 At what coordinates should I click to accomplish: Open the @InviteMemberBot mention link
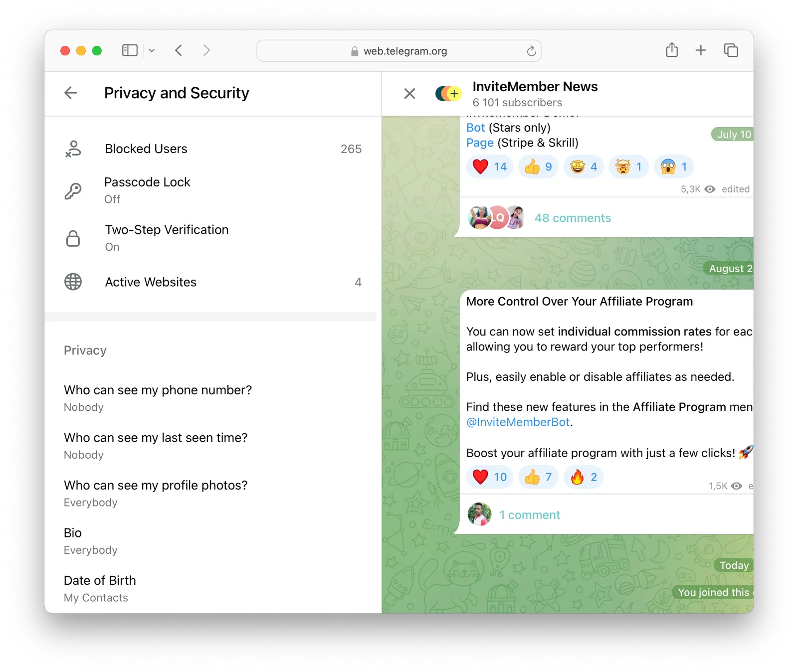coord(518,422)
